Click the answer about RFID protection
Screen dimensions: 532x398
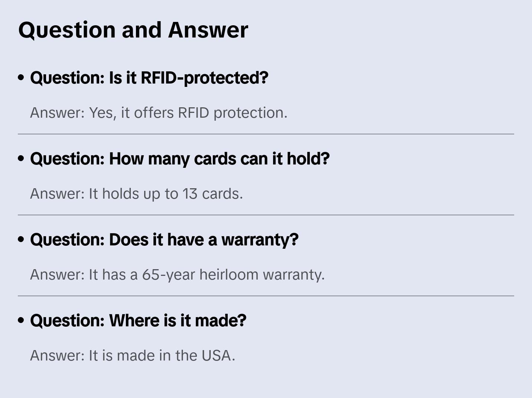pyautogui.click(x=159, y=113)
